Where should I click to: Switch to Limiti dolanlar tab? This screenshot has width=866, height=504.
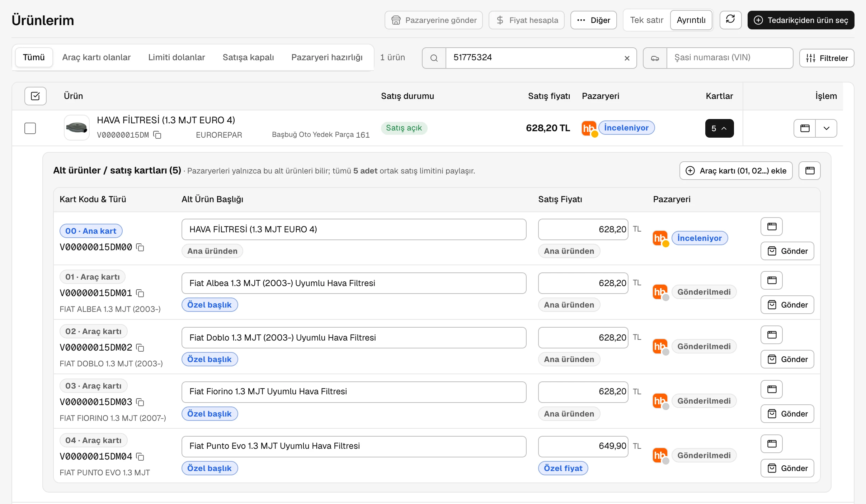click(177, 57)
